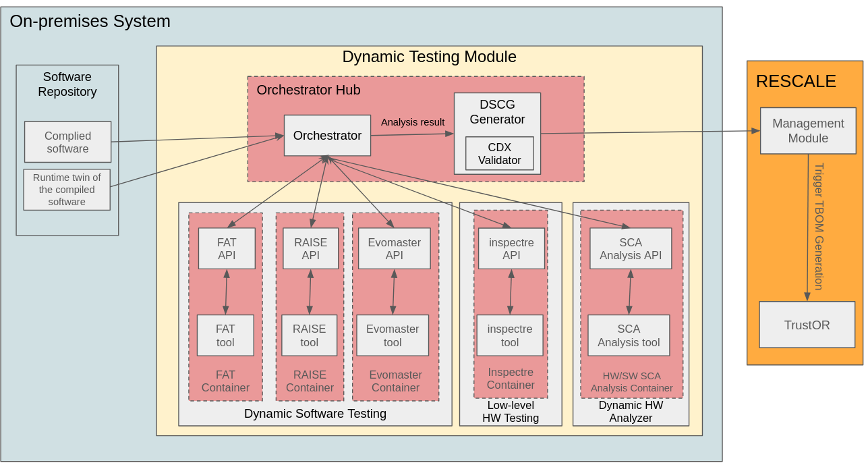Open the Evomaster API element
868x465 pixels.
pyautogui.click(x=394, y=248)
